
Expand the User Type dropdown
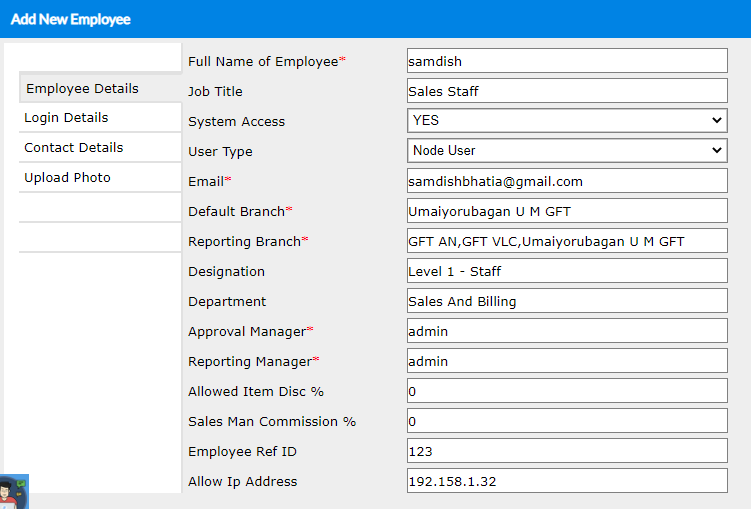567,151
